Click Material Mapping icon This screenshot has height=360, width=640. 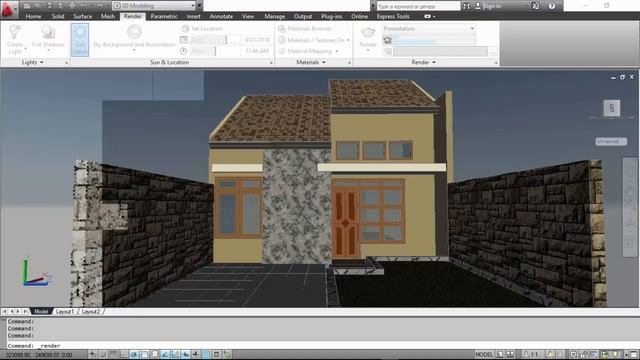click(281, 51)
